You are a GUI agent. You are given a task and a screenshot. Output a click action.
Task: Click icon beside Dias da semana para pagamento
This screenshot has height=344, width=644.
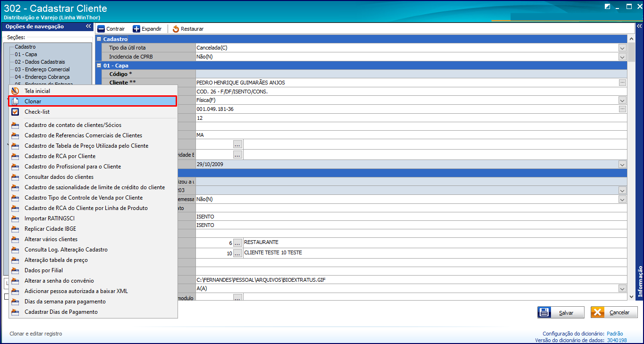[15, 302]
